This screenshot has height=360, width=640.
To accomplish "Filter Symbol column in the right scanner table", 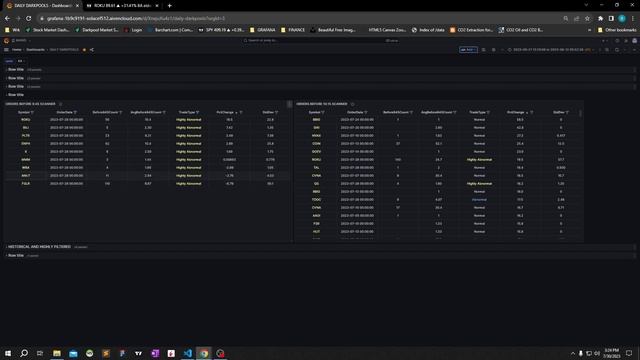I will tap(323, 112).
